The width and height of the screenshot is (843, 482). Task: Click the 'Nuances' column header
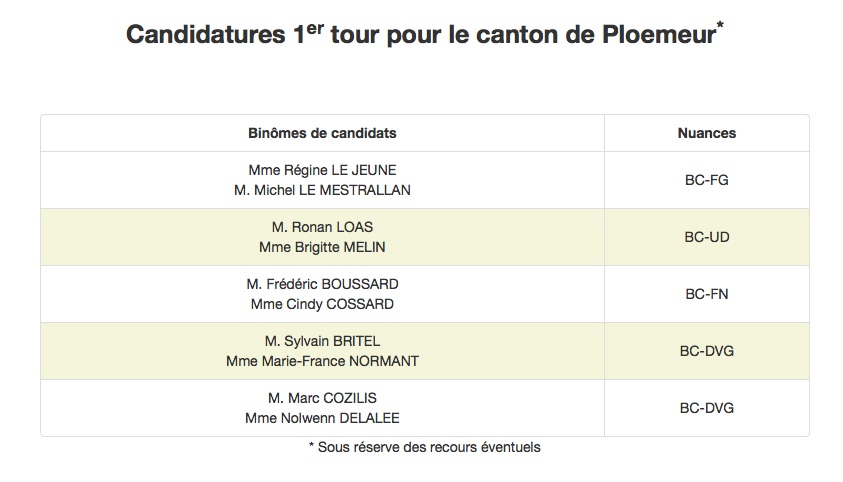[706, 133]
